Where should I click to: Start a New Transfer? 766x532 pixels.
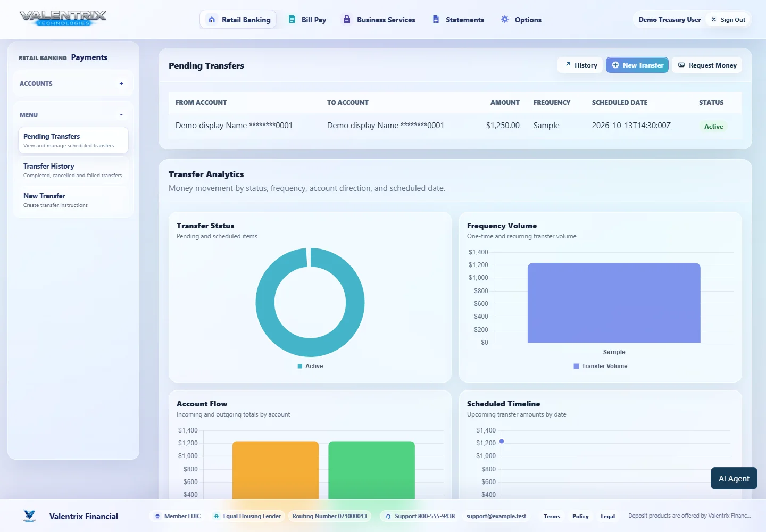(637, 65)
